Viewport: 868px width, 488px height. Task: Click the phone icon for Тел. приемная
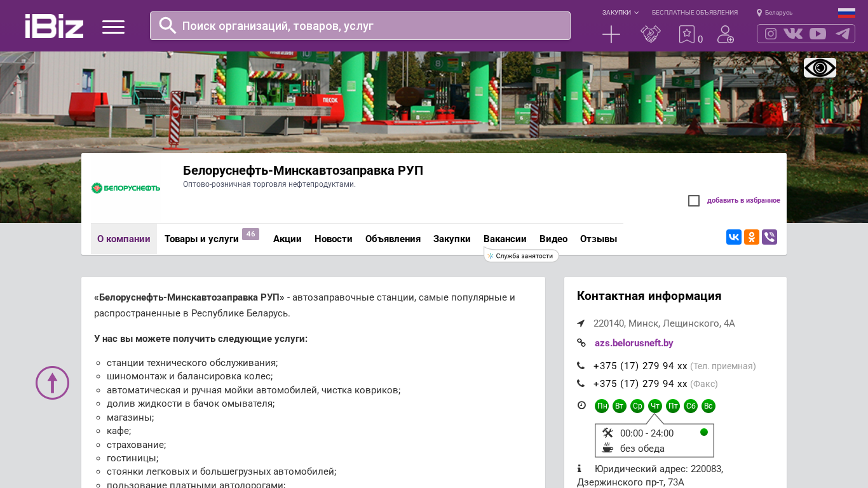point(581,365)
